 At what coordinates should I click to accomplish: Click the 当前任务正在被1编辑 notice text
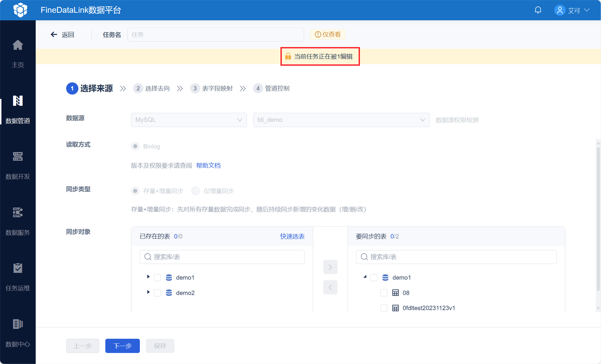(x=323, y=56)
